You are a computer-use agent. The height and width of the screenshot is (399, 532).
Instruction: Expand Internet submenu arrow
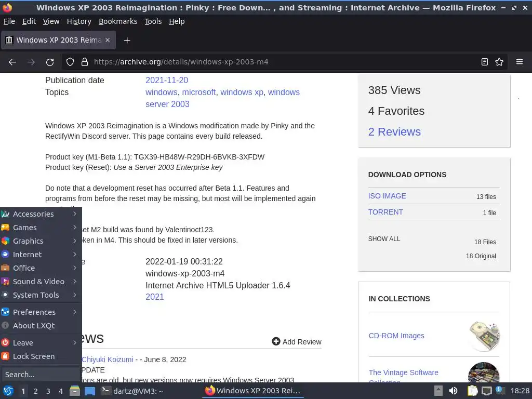coord(75,255)
